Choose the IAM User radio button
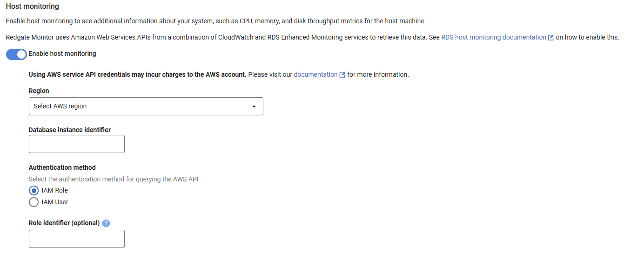 (34, 202)
